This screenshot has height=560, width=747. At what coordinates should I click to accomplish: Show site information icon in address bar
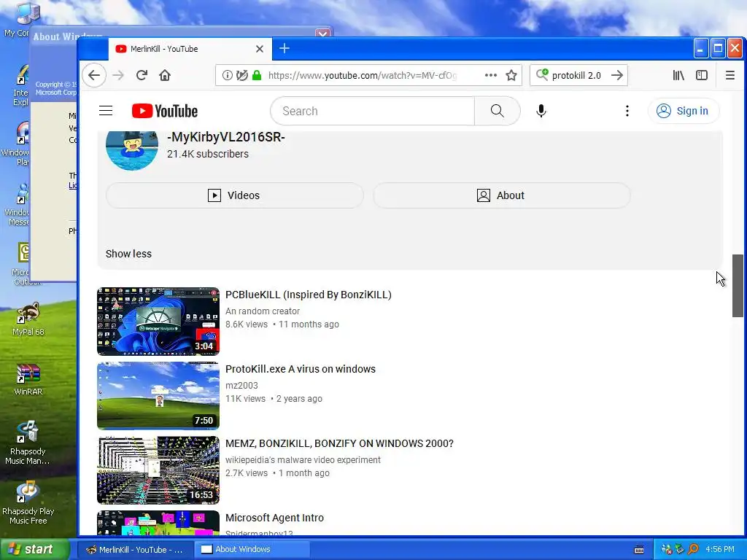(228, 75)
